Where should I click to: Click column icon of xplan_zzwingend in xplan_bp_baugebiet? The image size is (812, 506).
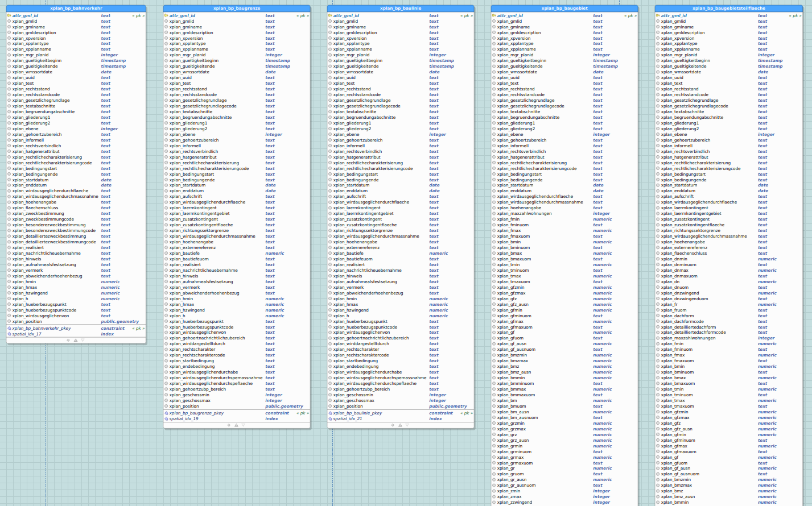point(494,503)
